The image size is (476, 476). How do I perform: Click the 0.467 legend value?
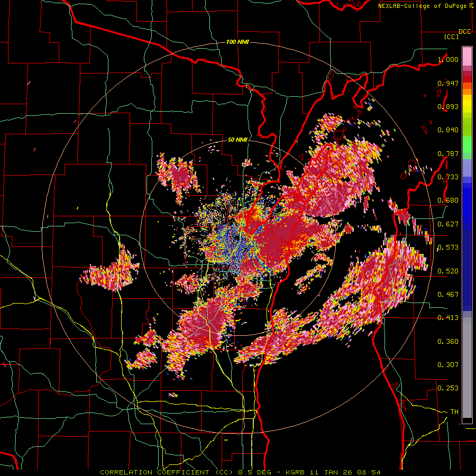[448, 295]
